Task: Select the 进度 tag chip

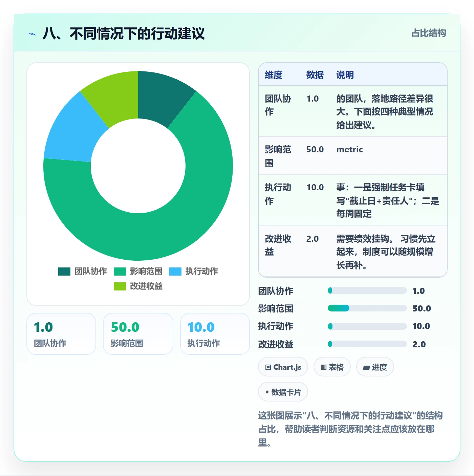Action: [375, 367]
